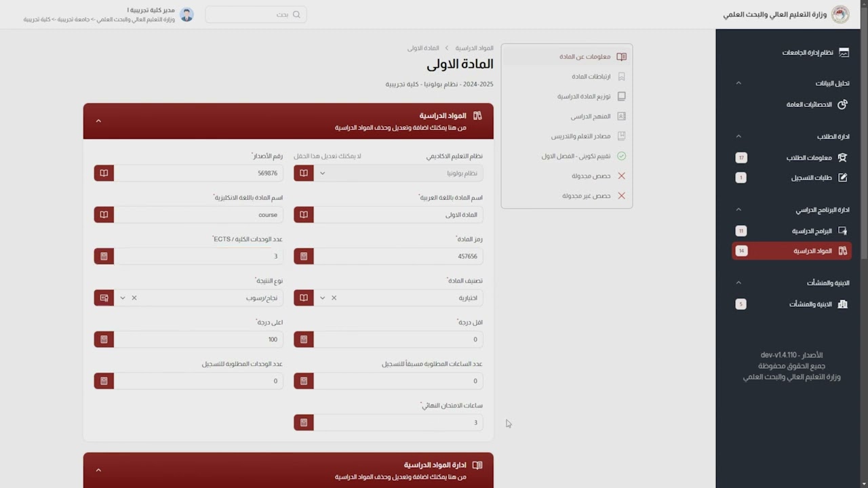Go to معلومات الطلاب in the sidebar
The image size is (868, 488).
[791, 157]
